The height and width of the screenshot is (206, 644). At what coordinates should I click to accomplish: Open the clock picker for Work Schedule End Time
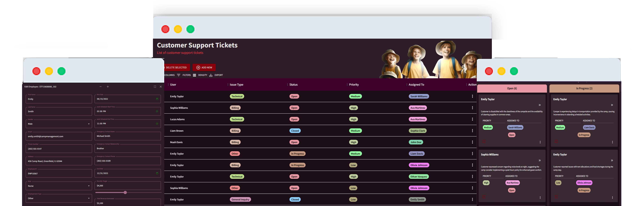[157, 123]
